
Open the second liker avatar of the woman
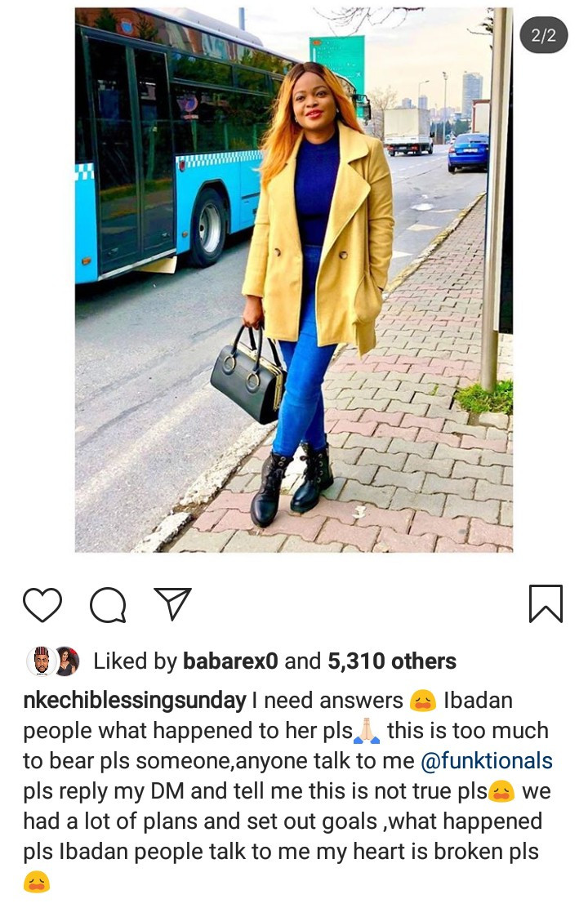pyautogui.click(x=67, y=661)
